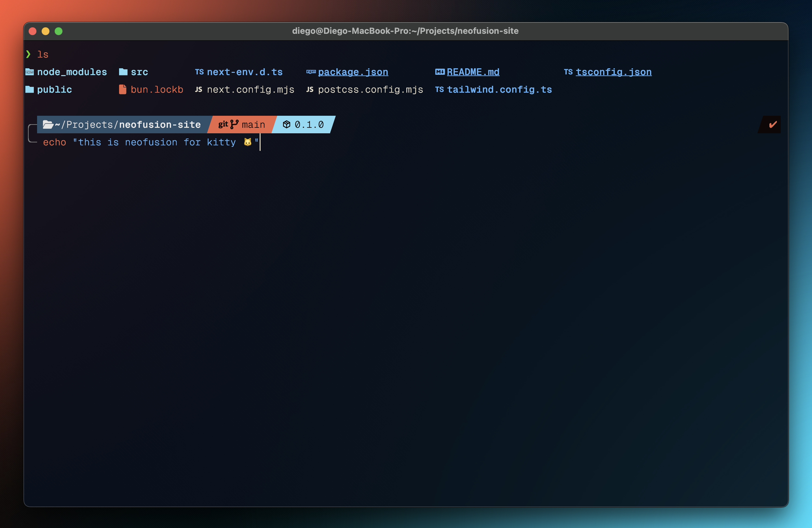Click the TS icon beside tsconfig.json

(568, 72)
